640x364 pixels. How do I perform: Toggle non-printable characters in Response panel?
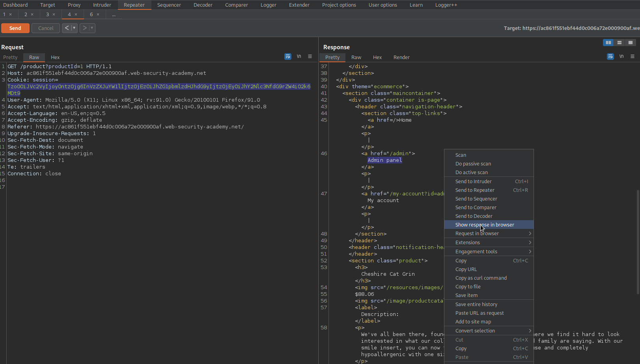(621, 57)
